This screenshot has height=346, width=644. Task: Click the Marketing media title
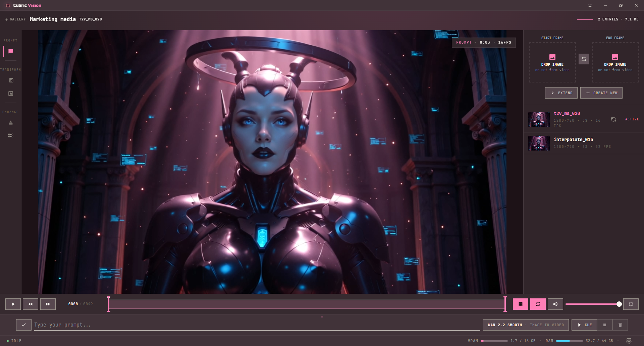(x=53, y=19)
